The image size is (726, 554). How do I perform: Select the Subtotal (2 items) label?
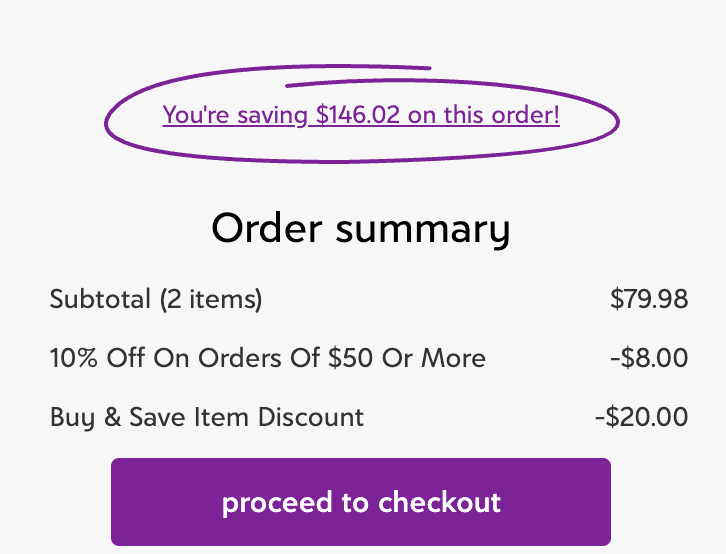click(156, 299)
